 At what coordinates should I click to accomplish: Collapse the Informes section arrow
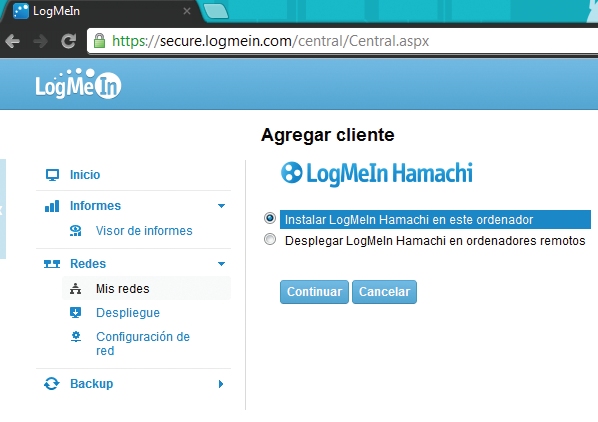[x=221, y=206]
